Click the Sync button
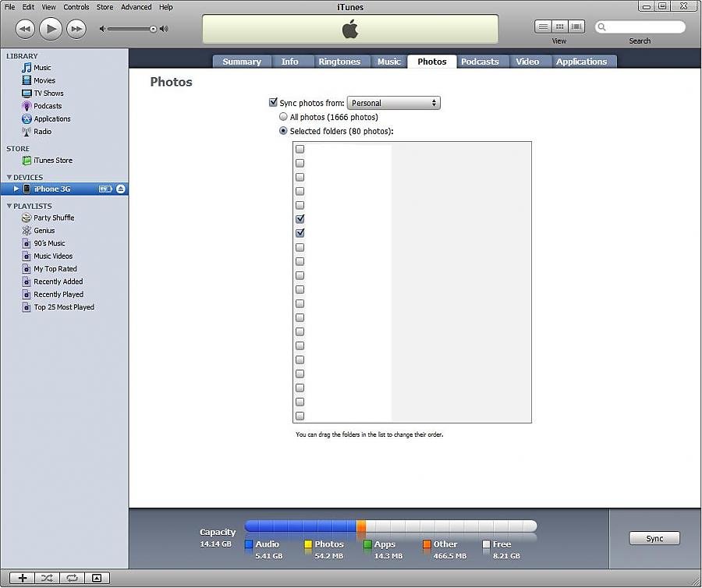Image resolution: width=702 pixels, height=588 pixels. (x=654, y=538)
